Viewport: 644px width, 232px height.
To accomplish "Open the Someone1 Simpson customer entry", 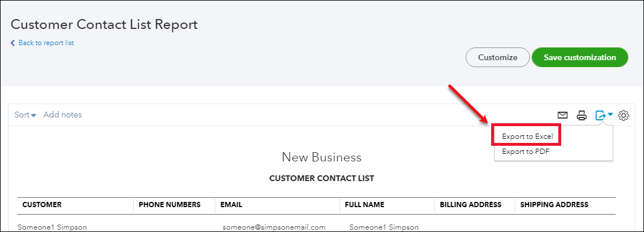I will pyautogui.click(x=52, y=227).
